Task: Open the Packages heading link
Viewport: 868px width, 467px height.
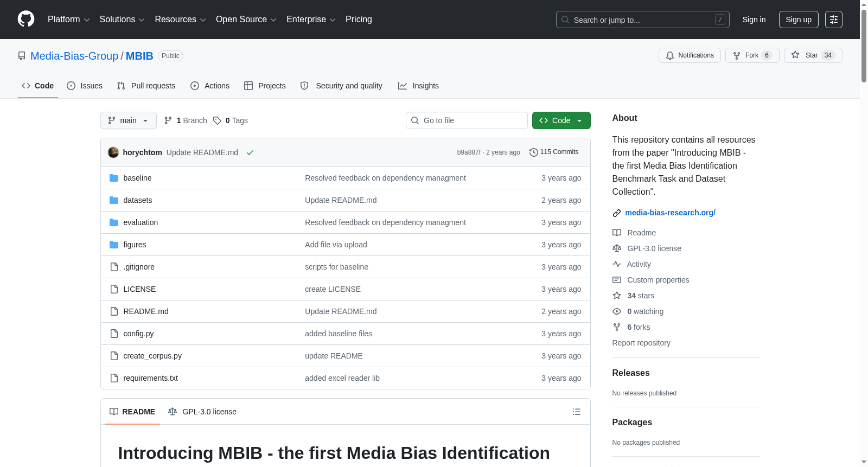Action: point(632,422)
